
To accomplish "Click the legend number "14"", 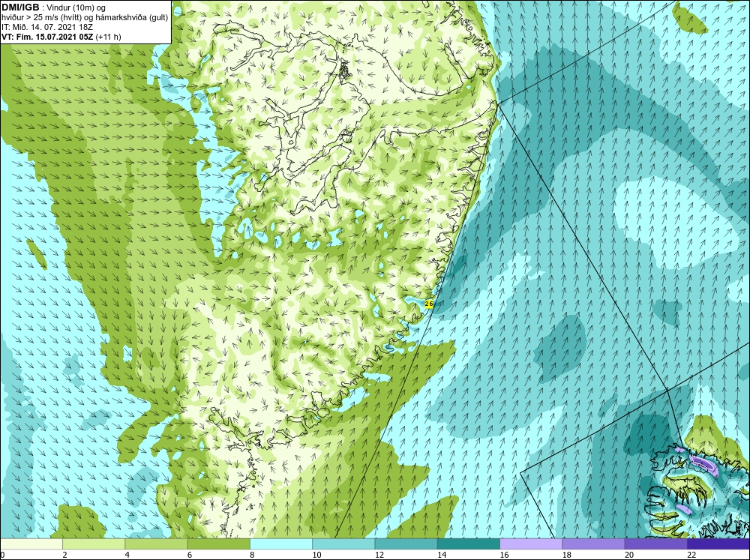I will point(442,555).
